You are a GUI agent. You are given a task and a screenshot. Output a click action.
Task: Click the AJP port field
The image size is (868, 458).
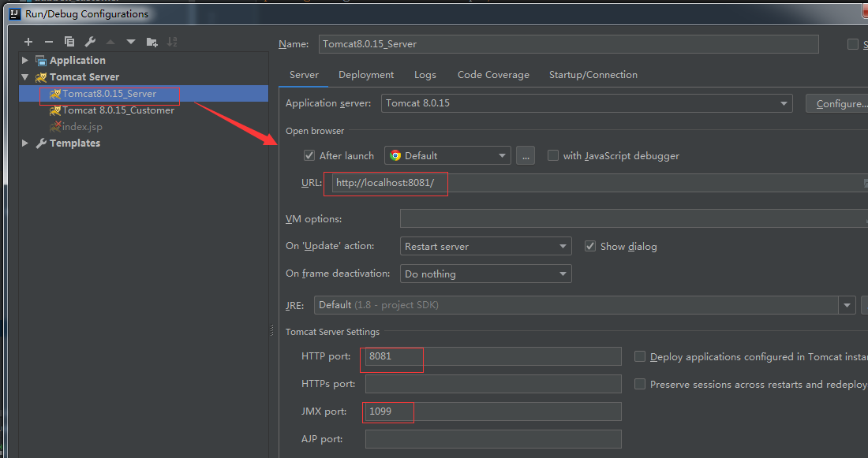click(493, 439)
